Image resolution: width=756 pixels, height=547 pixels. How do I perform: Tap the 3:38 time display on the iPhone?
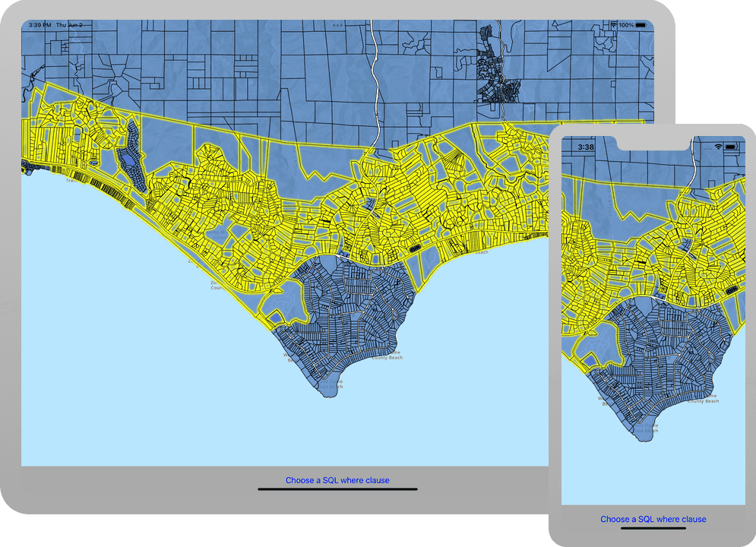click(586, 147)
